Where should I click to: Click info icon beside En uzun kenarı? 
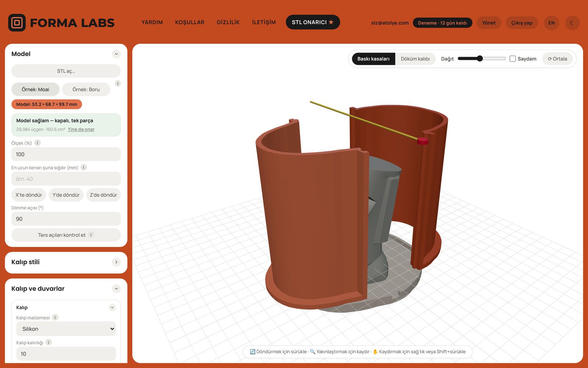pyautogui.click(x=84, y=167)
